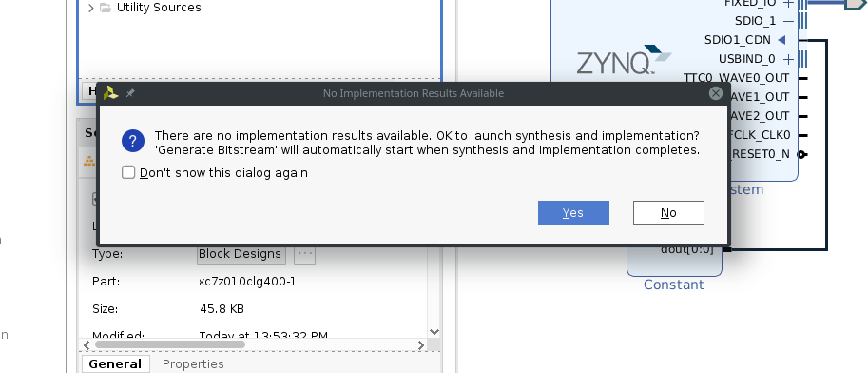
Task: Click the ellipsis button beside Block Designs
Action: coord(304,254)
